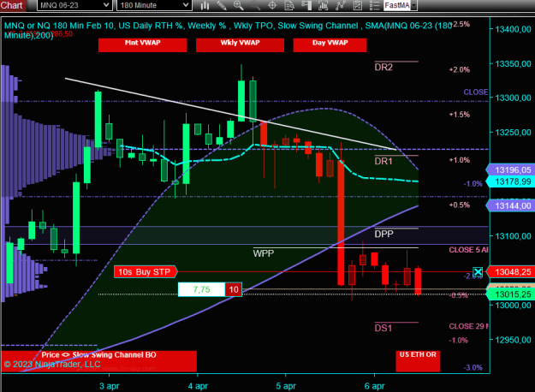This screenshot has height=392, width=535.
Task: Select the 13196,05 purple price marker
Action: 511,170
